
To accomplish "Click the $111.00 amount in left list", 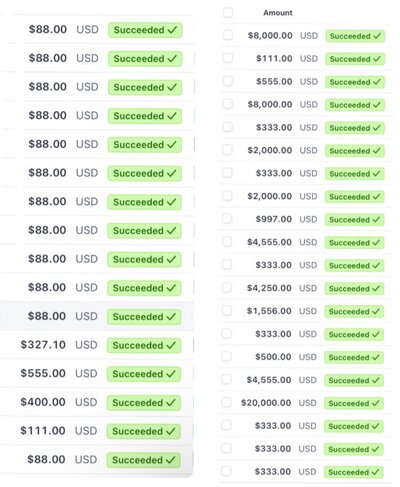I will [x=43, y=431].
